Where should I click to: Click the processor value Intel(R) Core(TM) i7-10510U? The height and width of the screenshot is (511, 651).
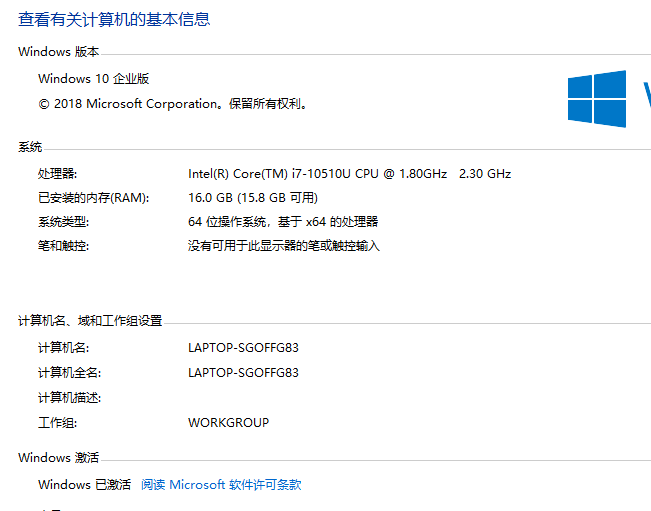[349, 174]
